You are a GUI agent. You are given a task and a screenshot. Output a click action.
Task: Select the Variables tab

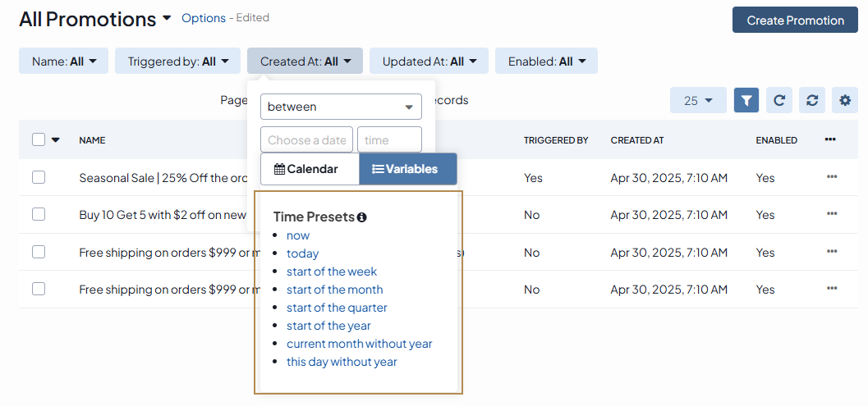[x=407, y=169]
